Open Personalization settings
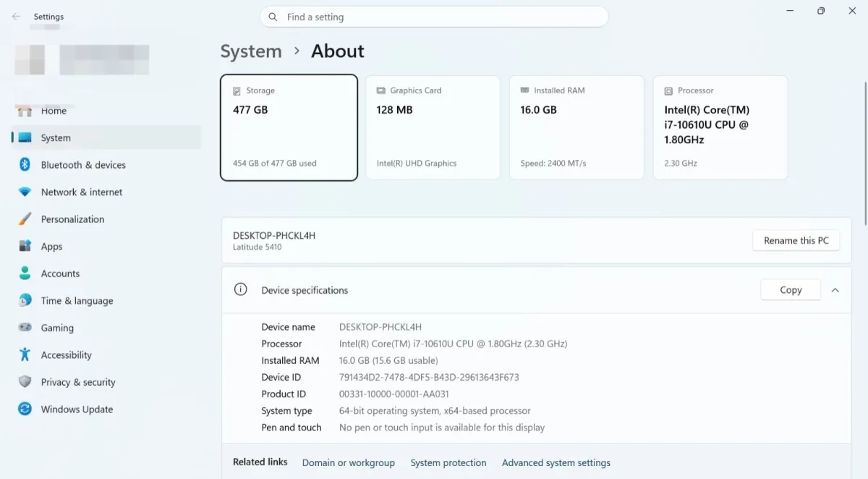Viewport: 868px width, 479px height. [x=106, y=219]
